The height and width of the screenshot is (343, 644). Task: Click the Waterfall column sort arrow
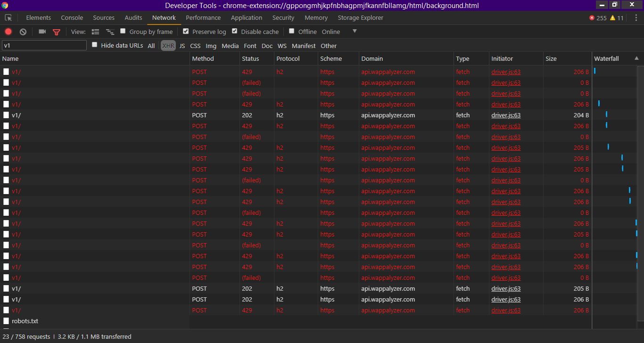click(637, 58)
